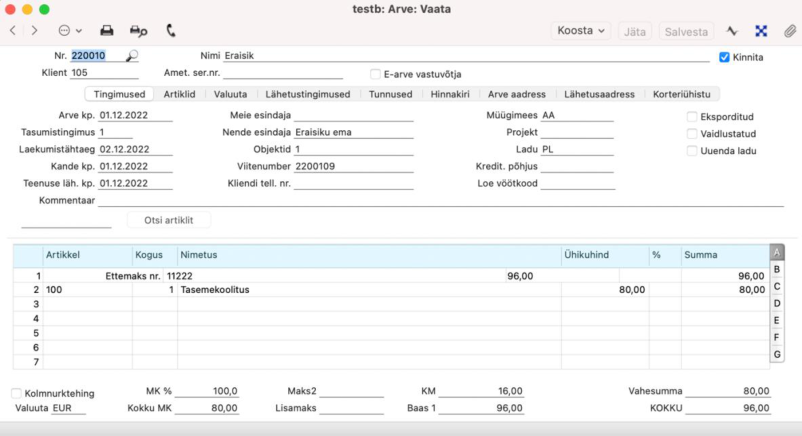
Task: Click the Müügimees field with AA
Action: 577,115
